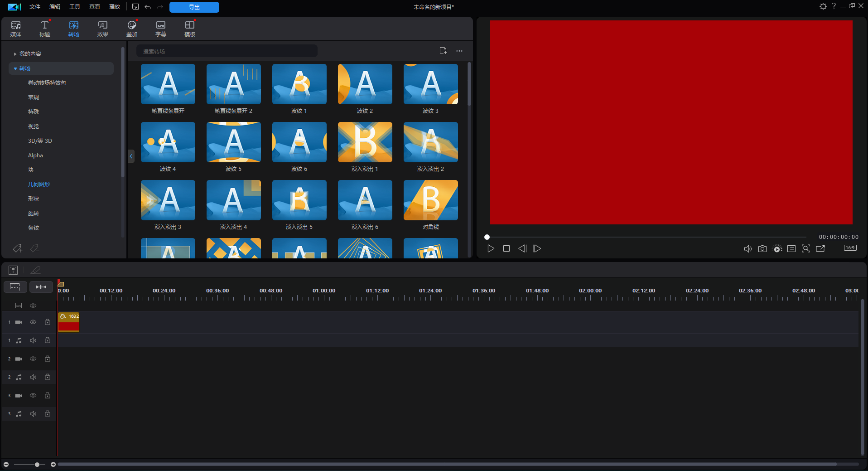Collapse the 转场 tree node
This screenshot has height=471, width=868.
(x=15, y=68)
